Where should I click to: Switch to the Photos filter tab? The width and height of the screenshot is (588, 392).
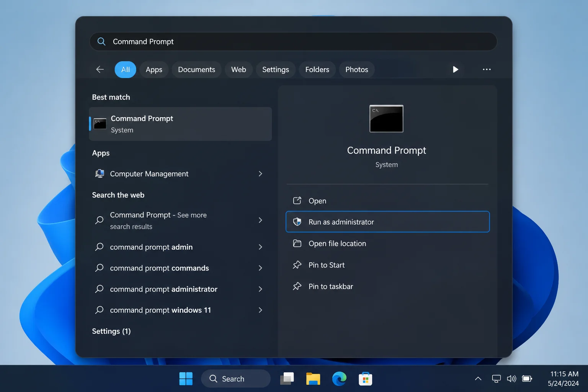tap(357, 70)
